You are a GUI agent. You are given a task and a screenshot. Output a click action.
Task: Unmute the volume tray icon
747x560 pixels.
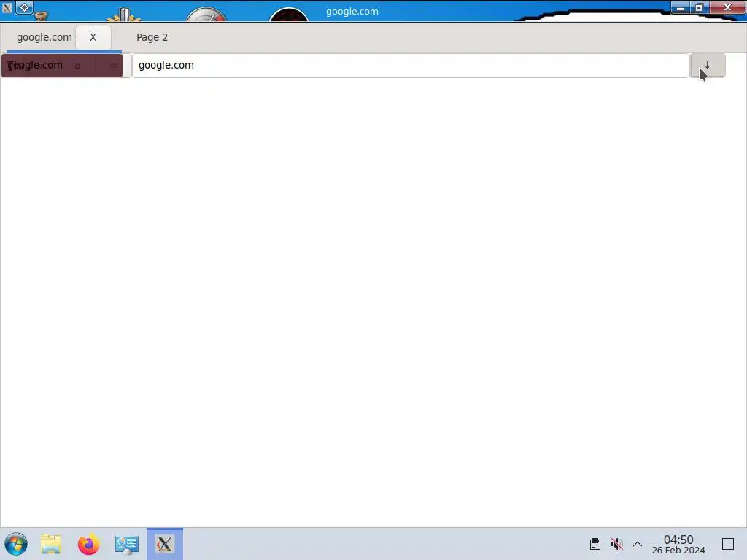(616, 544)
